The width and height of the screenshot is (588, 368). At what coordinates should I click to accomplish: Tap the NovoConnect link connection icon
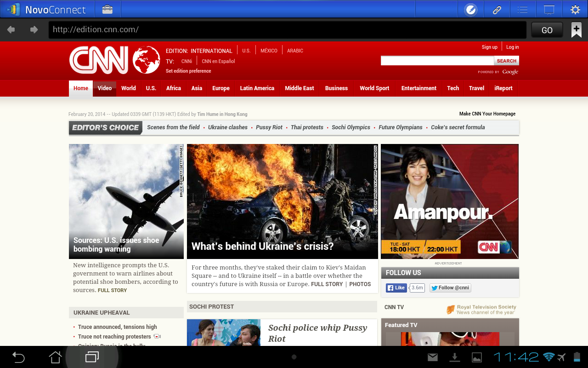(x=497, y=10)
